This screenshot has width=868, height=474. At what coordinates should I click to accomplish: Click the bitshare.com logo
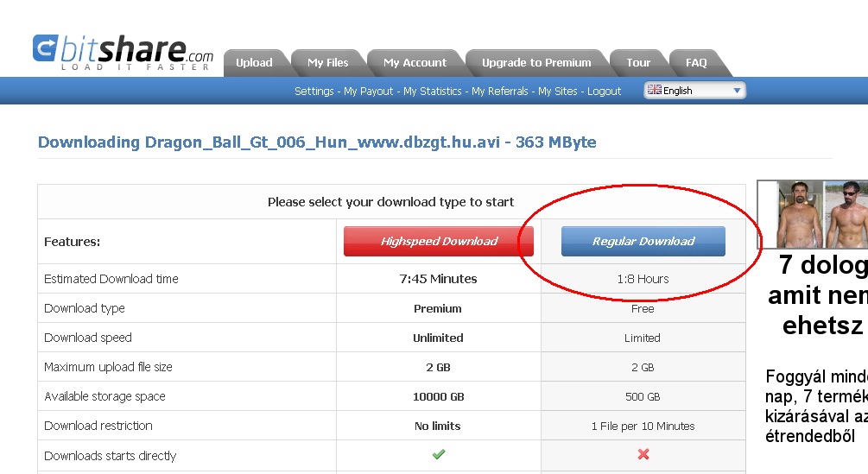coord(123,53)
